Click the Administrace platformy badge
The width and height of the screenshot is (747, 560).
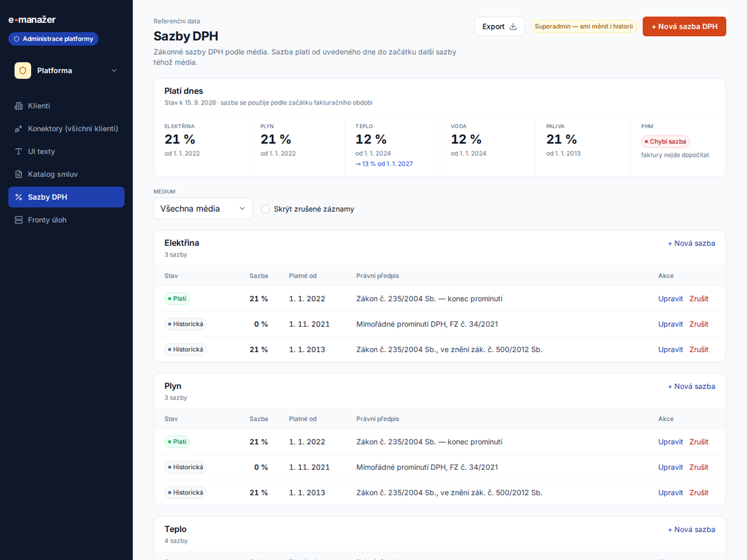(54, 39)
